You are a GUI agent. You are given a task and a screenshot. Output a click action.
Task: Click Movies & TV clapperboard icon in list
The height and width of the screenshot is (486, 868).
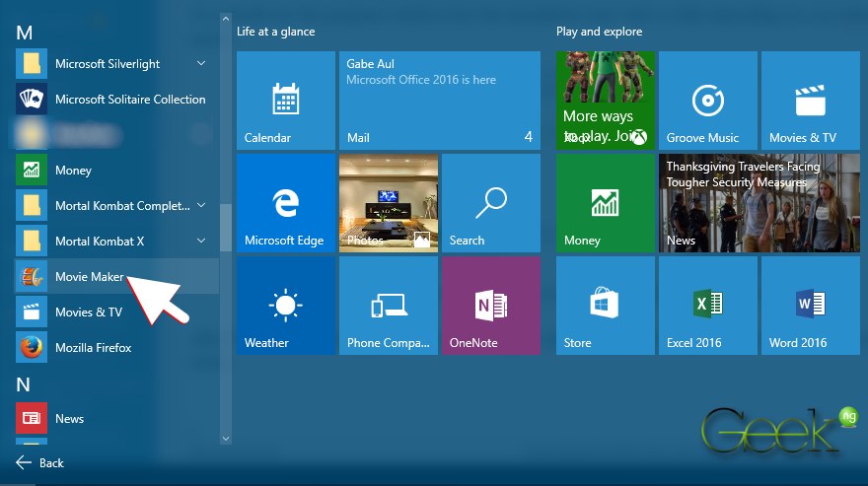coord(32,312)
